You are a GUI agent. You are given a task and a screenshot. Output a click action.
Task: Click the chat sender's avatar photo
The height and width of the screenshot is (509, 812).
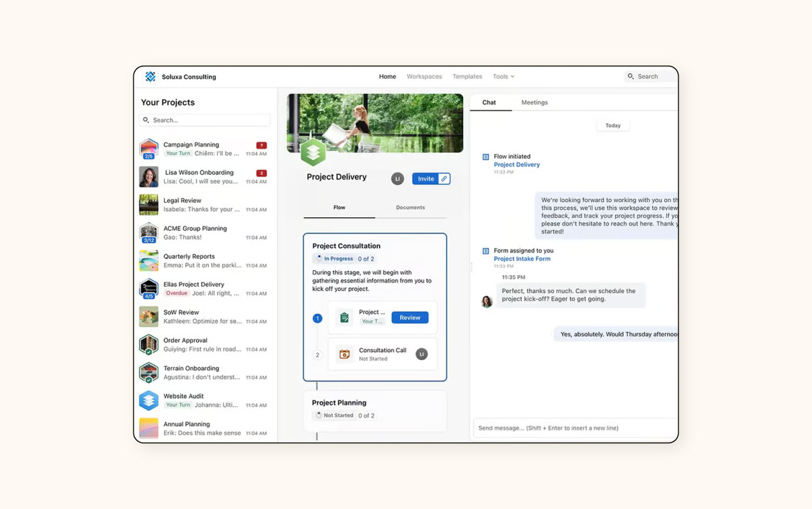pyautogui.click(x=487, y=301)
